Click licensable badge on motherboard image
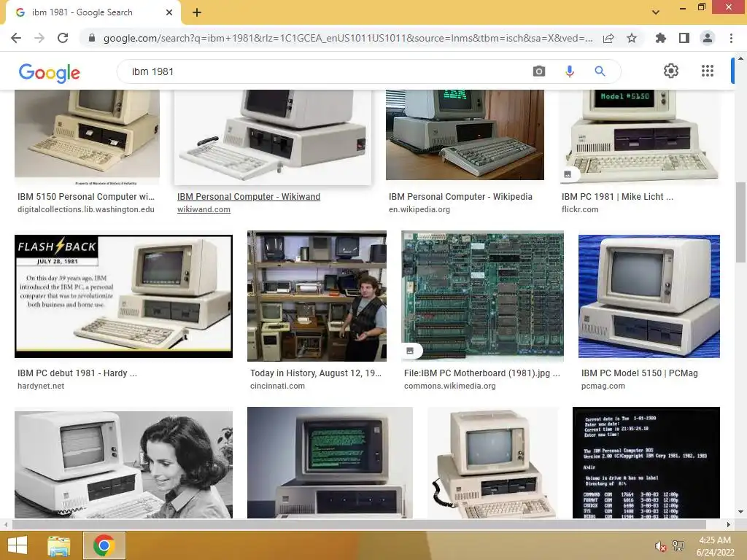 point(410,351)
